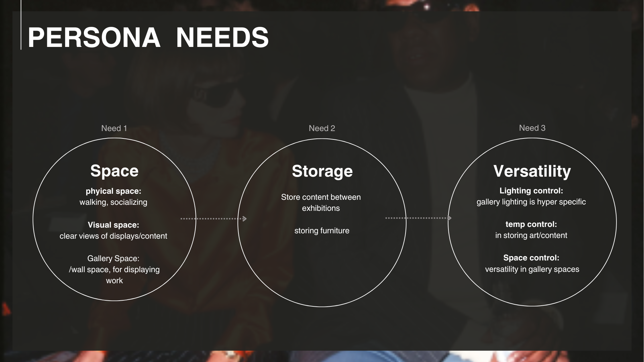The height and width of the screenshot is (362, 644).
Task: Select the 'temp control:' bold label
Action: tap(531, 224)
